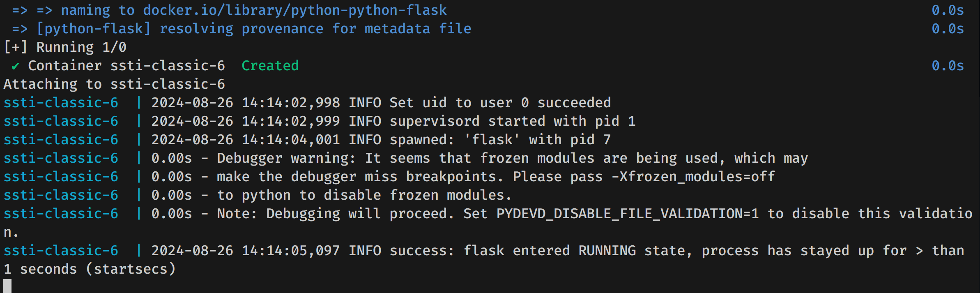Click the "Debugger warning:" text
The height and width of the screenshot is (293, 980).
point(286,158)
